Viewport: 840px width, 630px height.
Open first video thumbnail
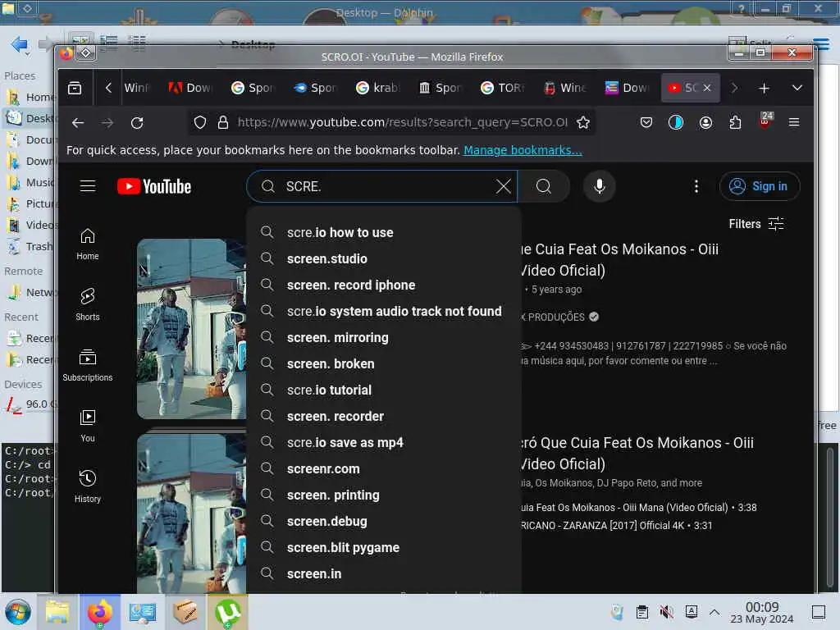[192, 329]
